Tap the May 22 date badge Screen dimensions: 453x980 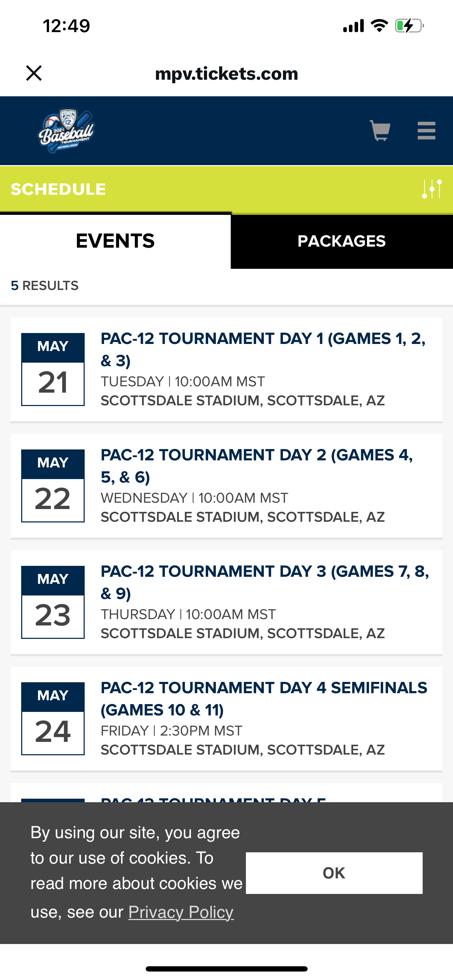pos(53,486)
